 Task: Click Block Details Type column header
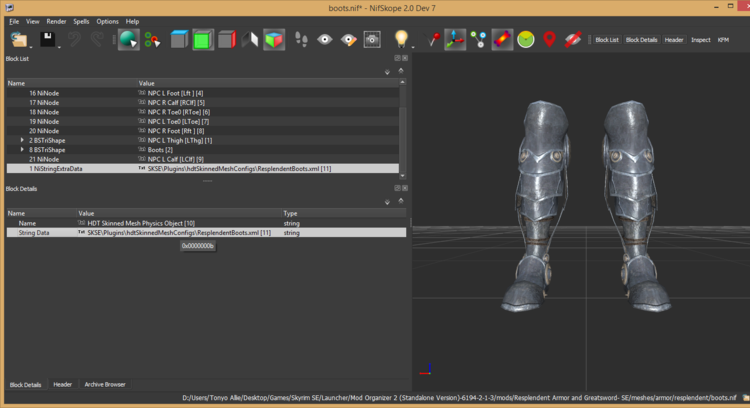click(x=344, y=213)
